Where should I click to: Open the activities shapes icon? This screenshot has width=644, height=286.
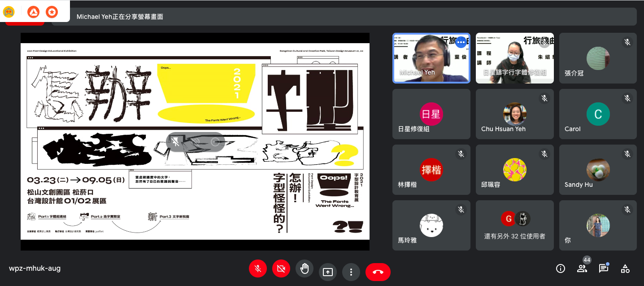[625, 268]
